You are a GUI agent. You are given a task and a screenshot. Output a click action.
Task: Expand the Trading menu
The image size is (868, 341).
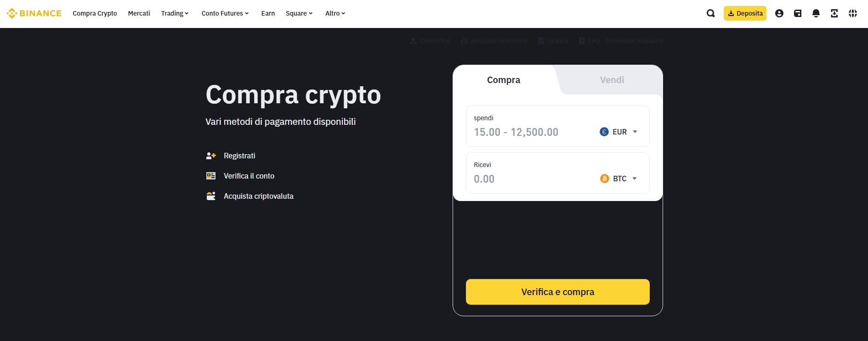(x=175, y=13)
